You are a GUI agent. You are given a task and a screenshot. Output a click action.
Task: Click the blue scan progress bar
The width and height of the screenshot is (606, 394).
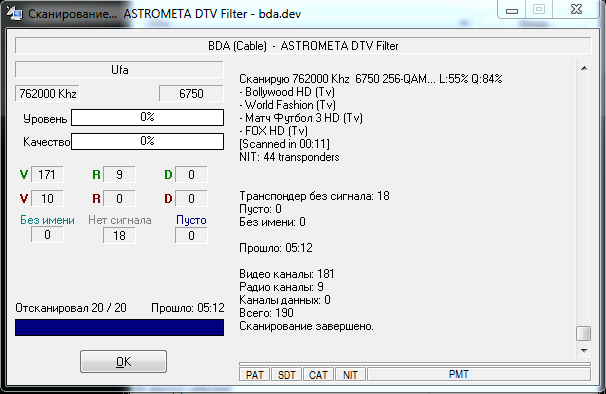[x=119, y=327]
